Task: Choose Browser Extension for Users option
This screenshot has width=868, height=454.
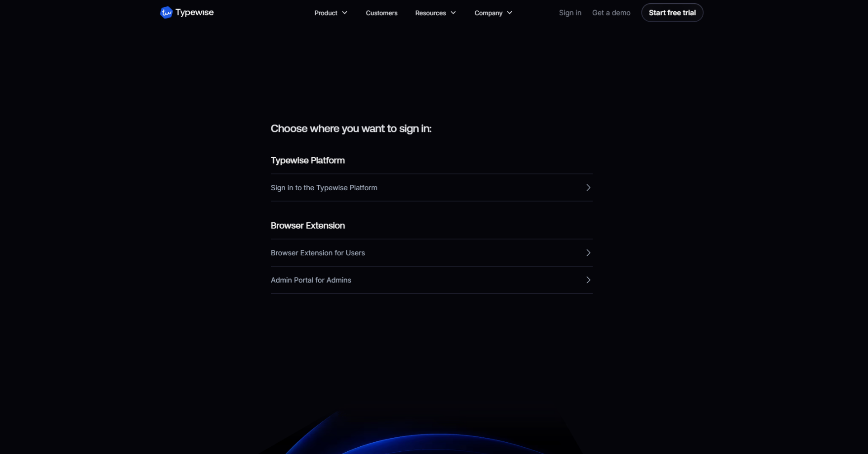Action: tap(317, 253)
